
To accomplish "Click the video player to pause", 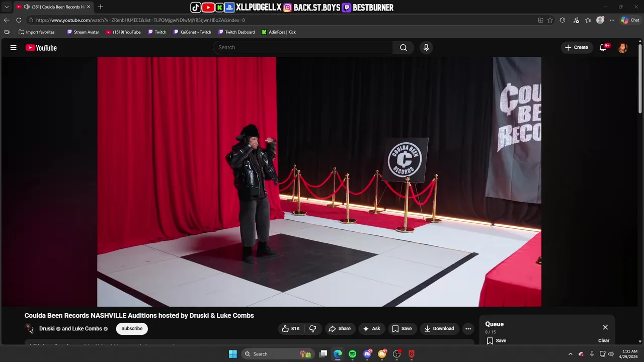I will click(319, 182).
